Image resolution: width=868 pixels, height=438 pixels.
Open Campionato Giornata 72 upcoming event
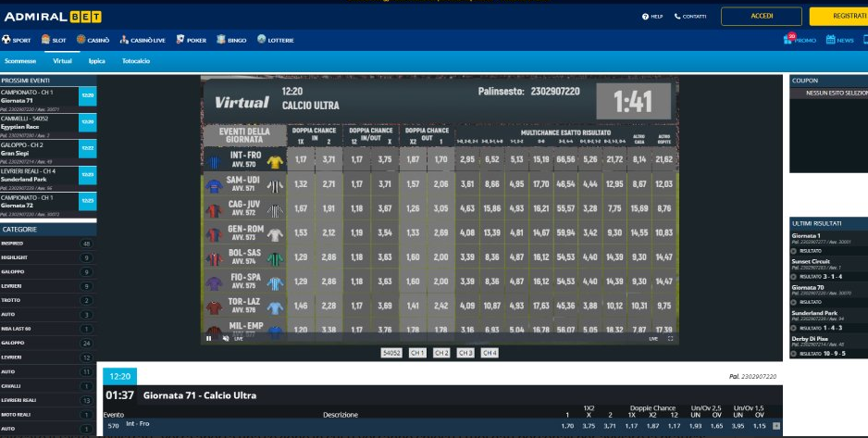click(48, 206)
